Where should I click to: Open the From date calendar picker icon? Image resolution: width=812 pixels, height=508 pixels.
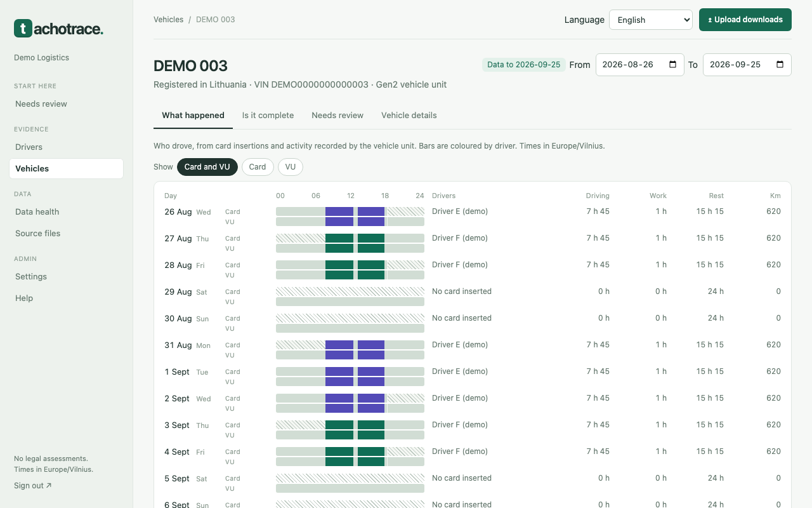tap(673, 65)
